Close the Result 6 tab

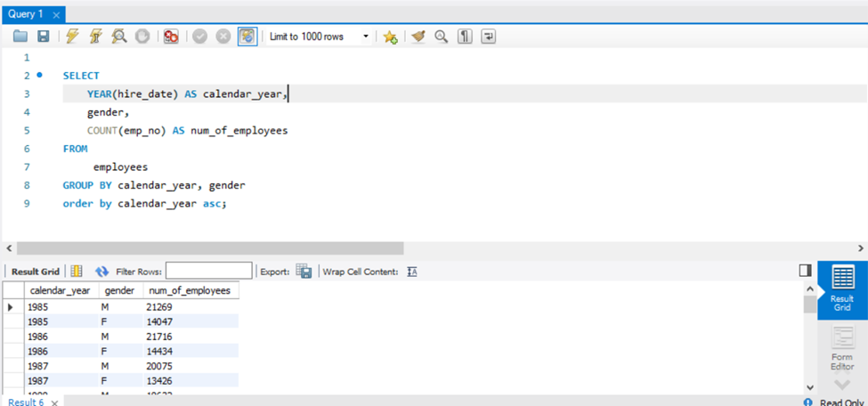[x=55, y=402]
